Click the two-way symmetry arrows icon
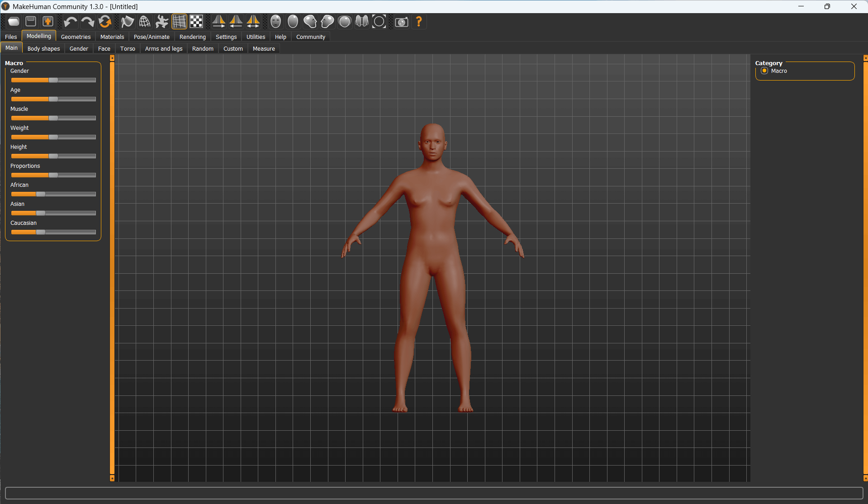This screenshot has height=504, width=868. click(x=253, y=22)
